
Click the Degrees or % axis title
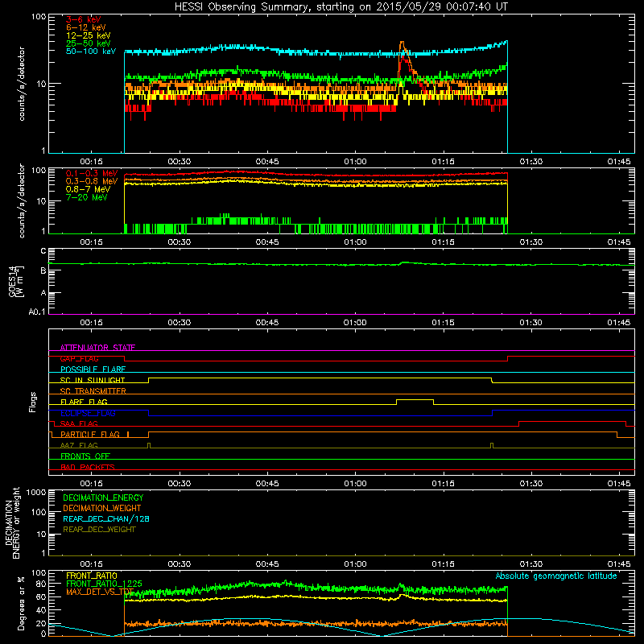point(21,603)
